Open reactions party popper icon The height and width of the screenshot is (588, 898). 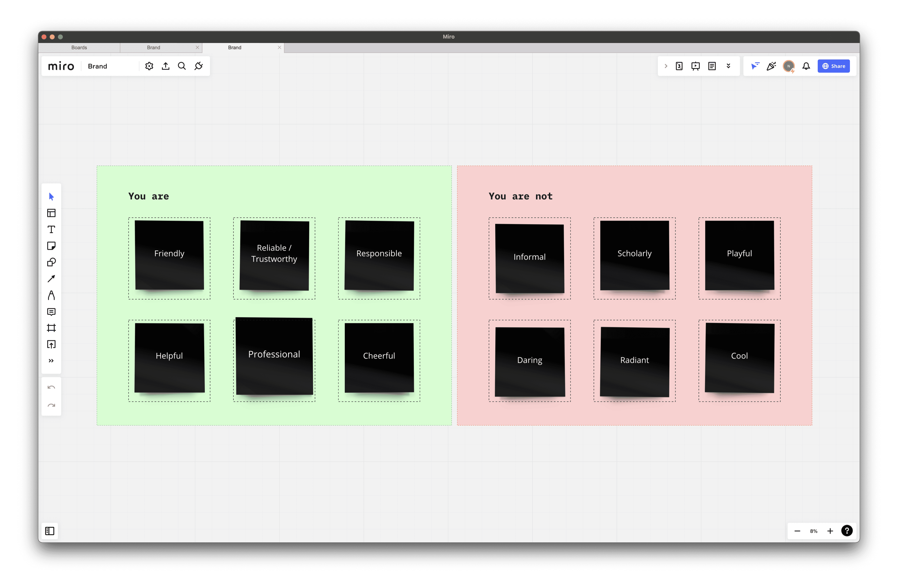coord(772,66)
